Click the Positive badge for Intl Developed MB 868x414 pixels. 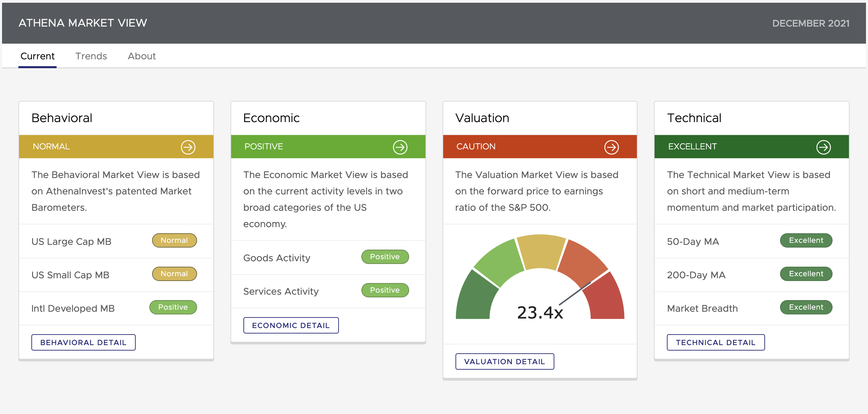click(x=173, y=307)
